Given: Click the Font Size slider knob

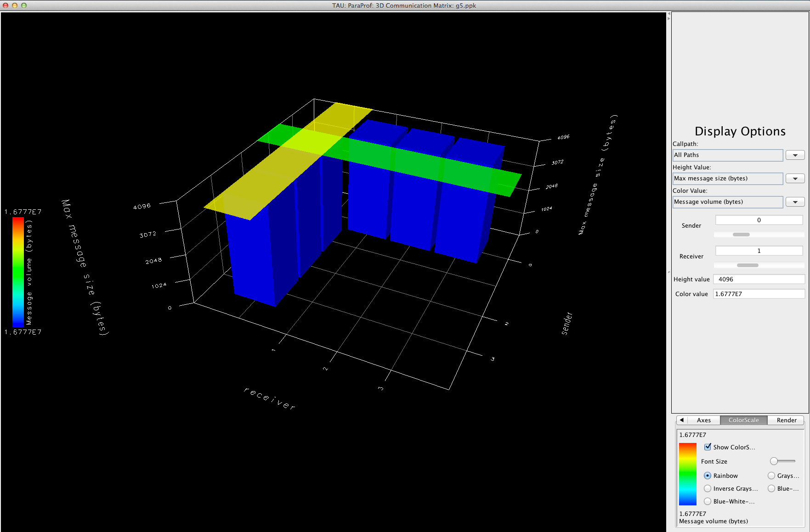Looking at the screenshot, I should click(x=774, y=461).
